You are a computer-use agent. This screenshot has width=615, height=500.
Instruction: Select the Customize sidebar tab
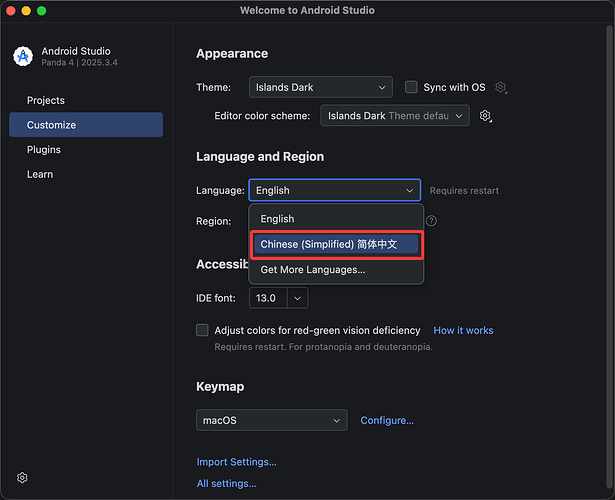[x=86, y=125]
